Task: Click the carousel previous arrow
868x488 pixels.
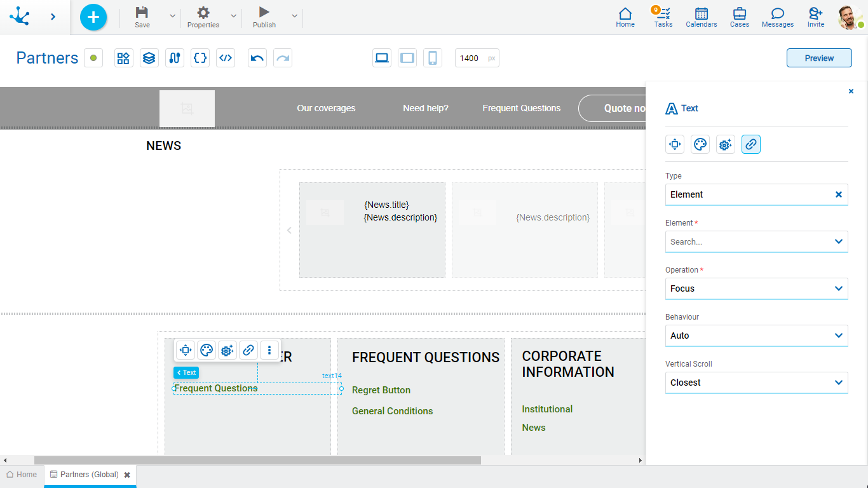Action: pyautogui.click(x=289, y=230)
